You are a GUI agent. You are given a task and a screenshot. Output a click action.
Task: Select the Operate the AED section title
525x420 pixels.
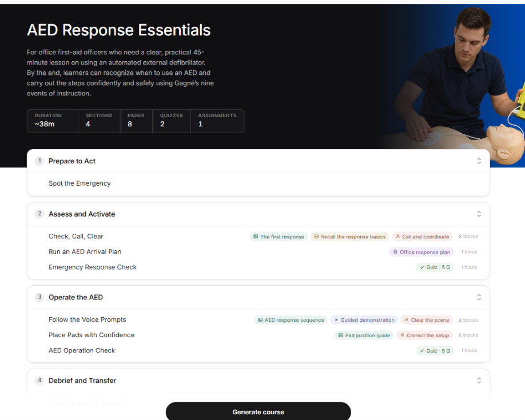(75, 297)
